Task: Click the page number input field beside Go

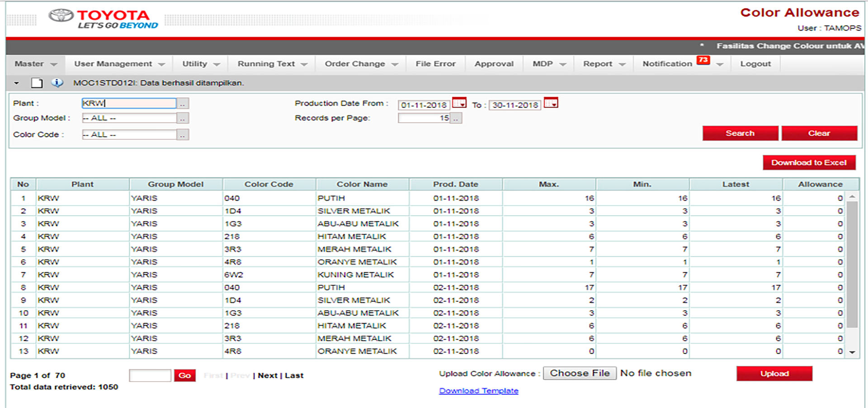Action: tap(150, 375)
